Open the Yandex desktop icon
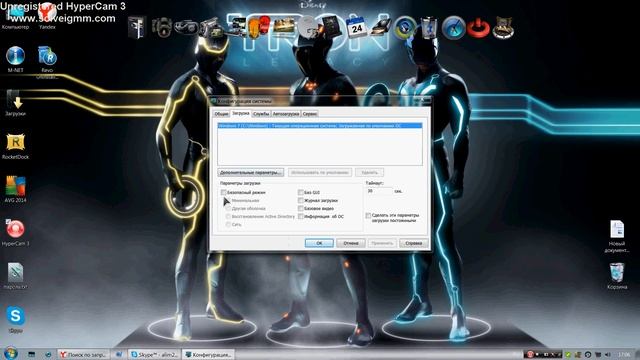The height and width of the screenshot is (360, 640). (x=47, y=16)
